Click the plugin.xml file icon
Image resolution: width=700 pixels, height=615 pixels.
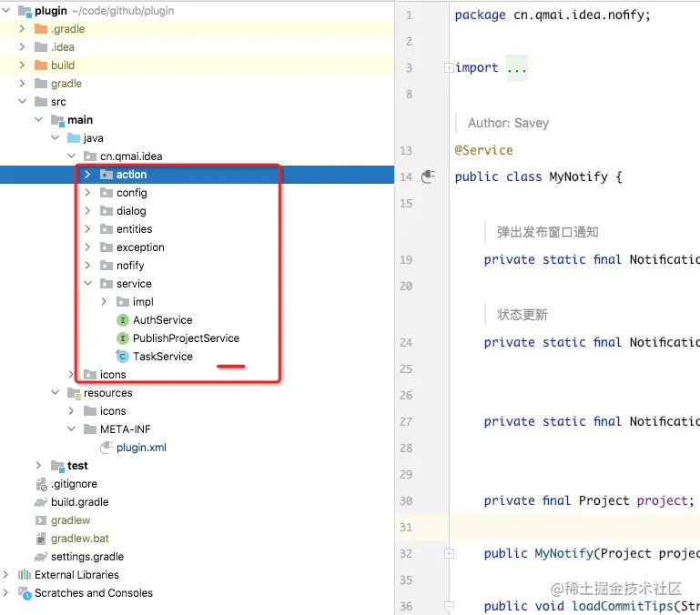click(107, 448)
